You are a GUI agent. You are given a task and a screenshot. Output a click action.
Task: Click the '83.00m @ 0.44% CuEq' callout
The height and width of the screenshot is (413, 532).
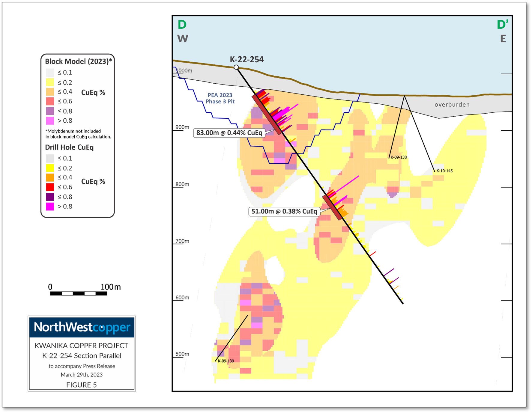click(229, 133)
